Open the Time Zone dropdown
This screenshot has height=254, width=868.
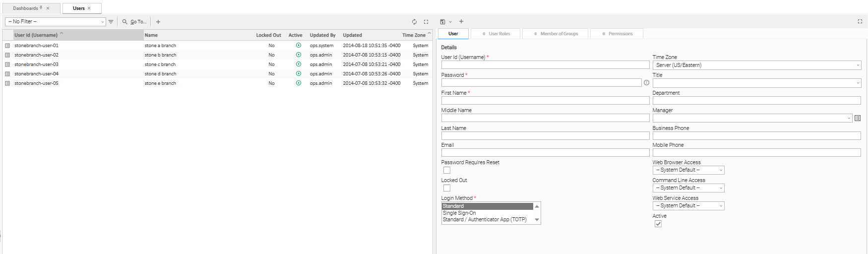click(x=756, y=65)
